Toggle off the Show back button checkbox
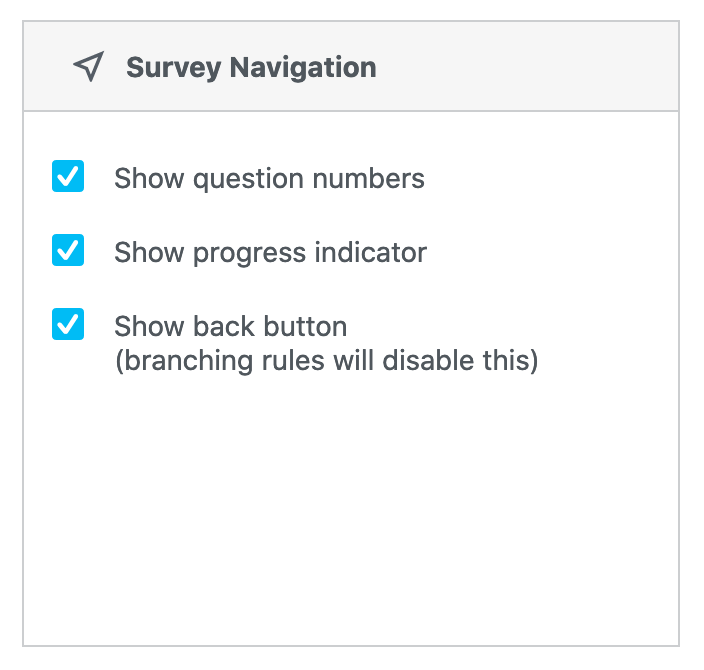 coord(68,325)
